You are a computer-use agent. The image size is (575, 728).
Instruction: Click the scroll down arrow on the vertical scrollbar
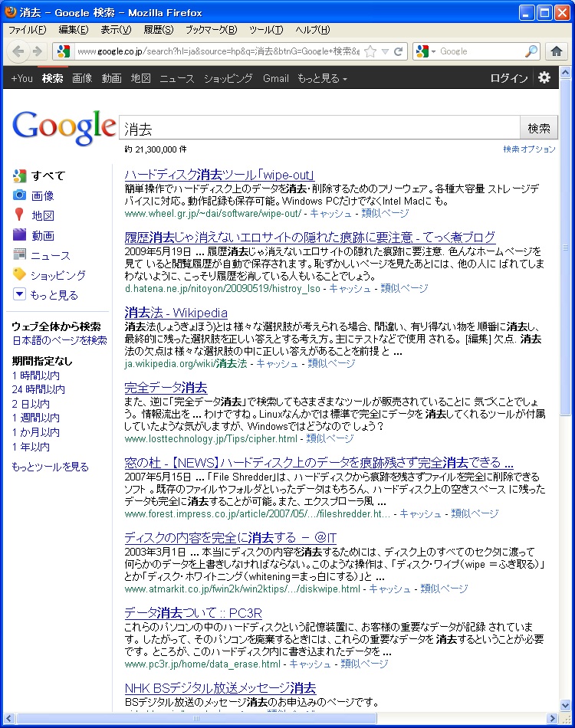[x=565, y=705]
